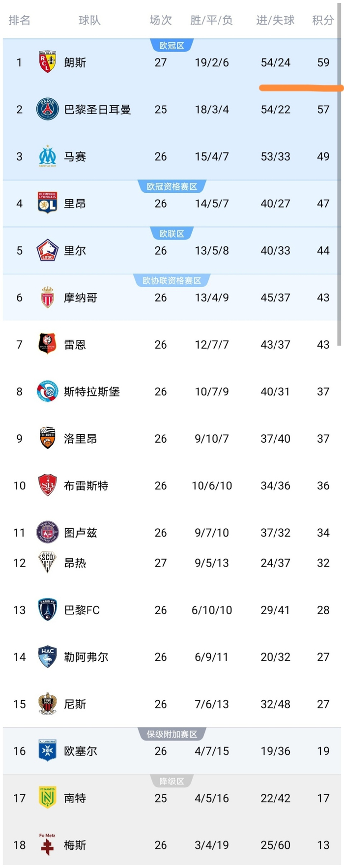
Task: Open the FC Nantes yellow logo
Action: click(48, 798)
